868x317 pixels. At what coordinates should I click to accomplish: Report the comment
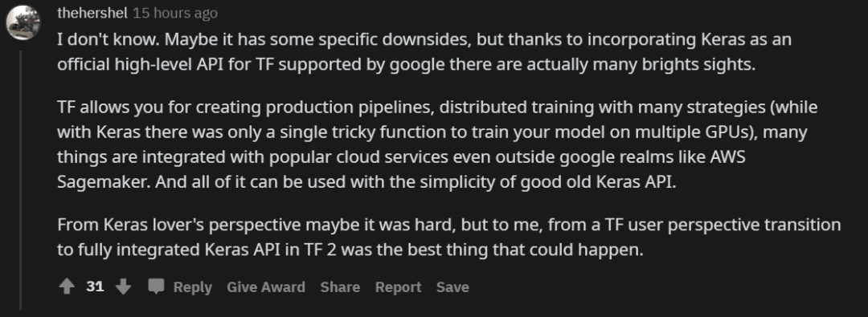[398, 287]
